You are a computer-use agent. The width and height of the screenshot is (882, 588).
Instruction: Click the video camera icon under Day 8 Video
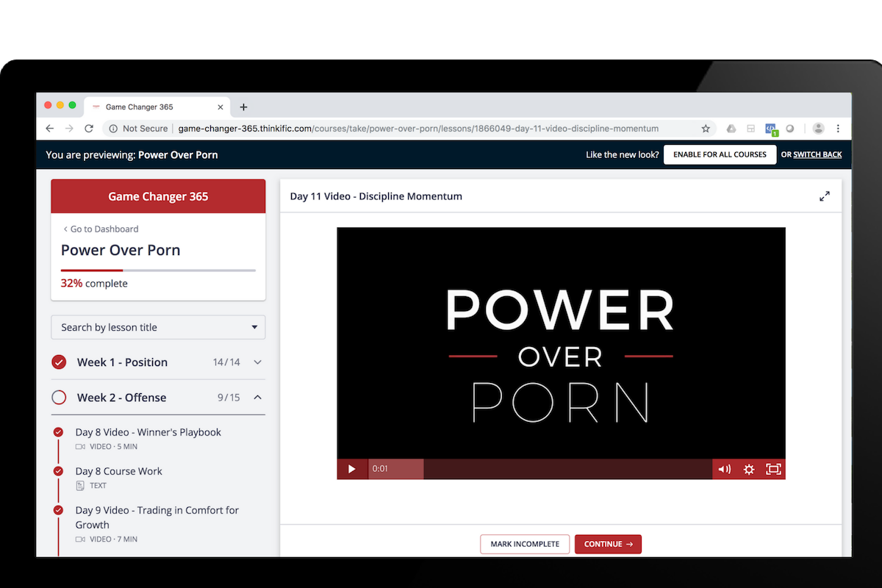(80, 447)
